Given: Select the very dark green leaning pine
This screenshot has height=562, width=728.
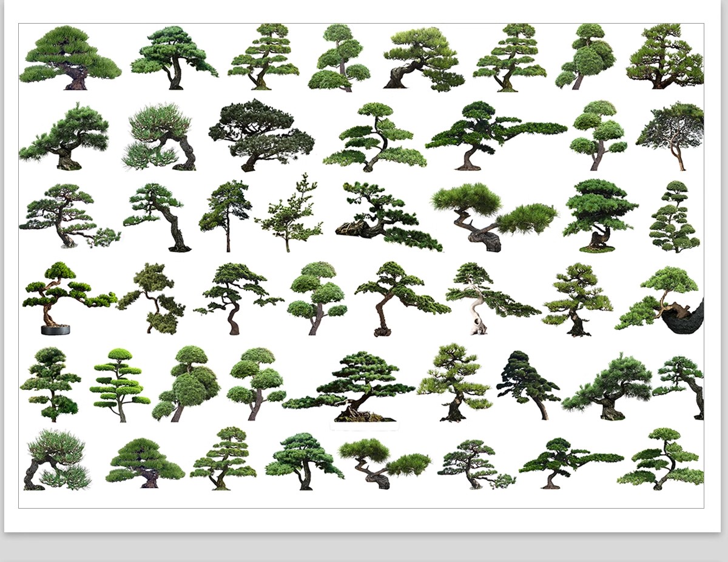Looking at the screenshot, I should coord(527,385).
